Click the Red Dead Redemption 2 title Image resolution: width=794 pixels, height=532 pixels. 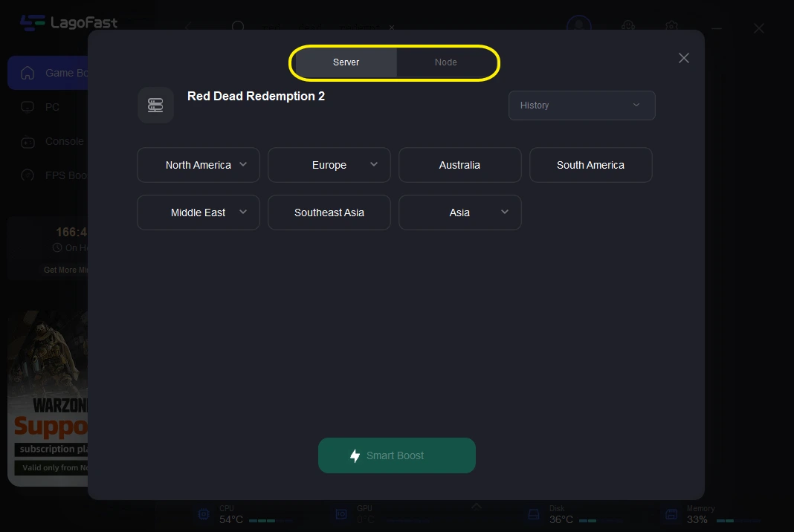(256, 96)
